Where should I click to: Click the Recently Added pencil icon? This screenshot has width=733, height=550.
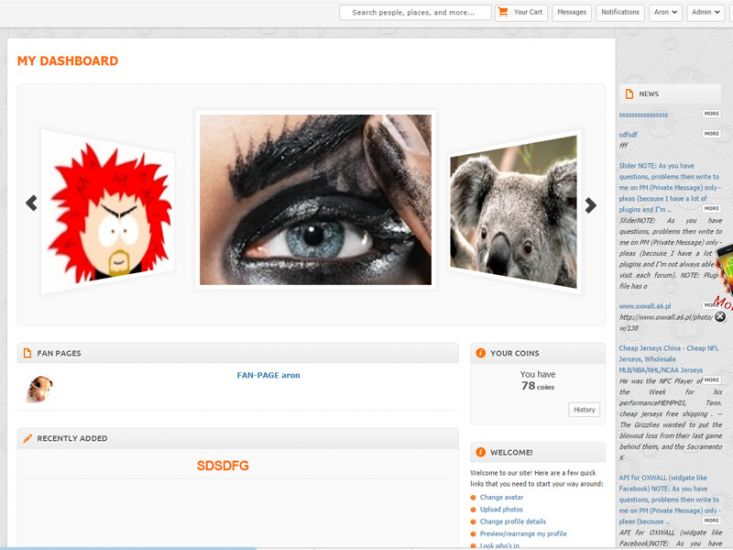coord(27,438)
